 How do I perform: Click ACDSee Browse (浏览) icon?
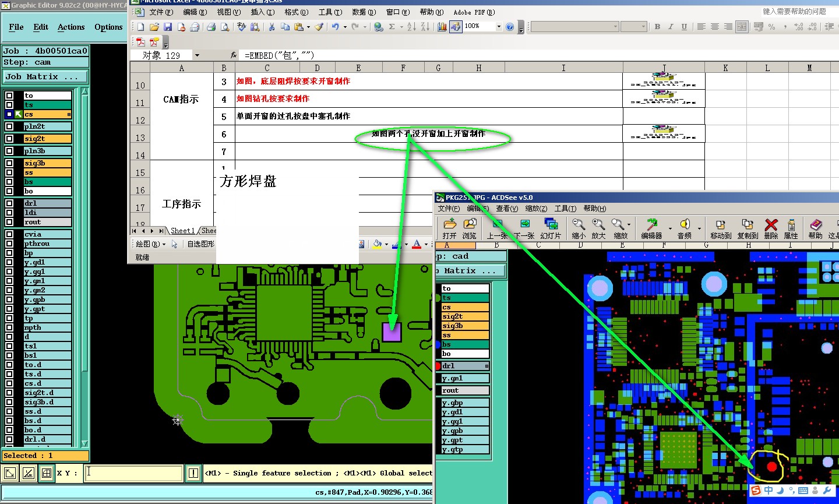(x=470, y=228)
